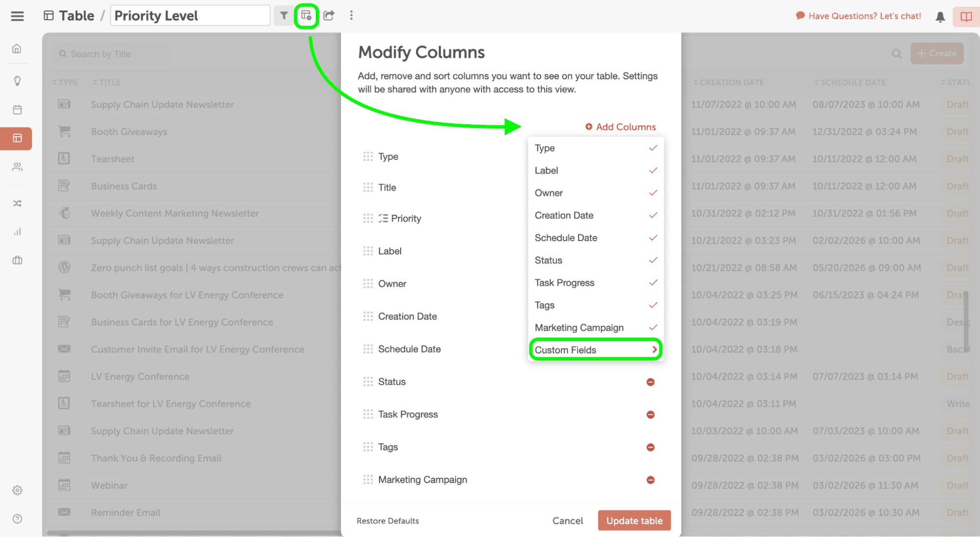980x537 pixels.
Task: Open analytics bar chart sidebar icon
Action: click(x=17, y=232)
